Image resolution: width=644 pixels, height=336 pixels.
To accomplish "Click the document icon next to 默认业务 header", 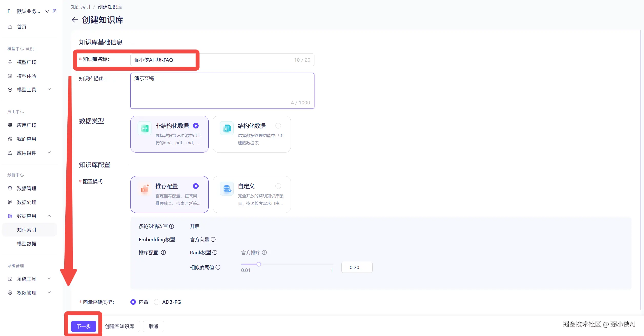I will pyautogui.click(x=55, y=11).
